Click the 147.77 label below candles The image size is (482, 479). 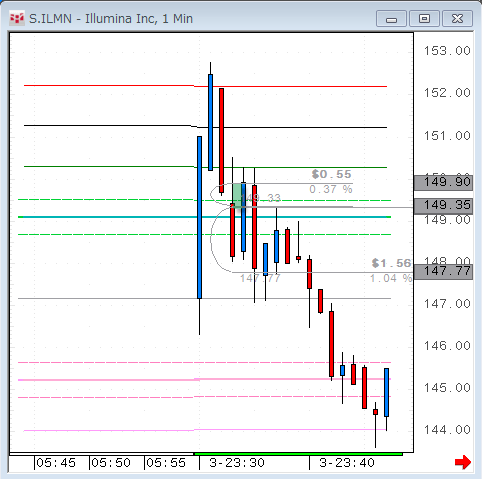tap(260, 278)
